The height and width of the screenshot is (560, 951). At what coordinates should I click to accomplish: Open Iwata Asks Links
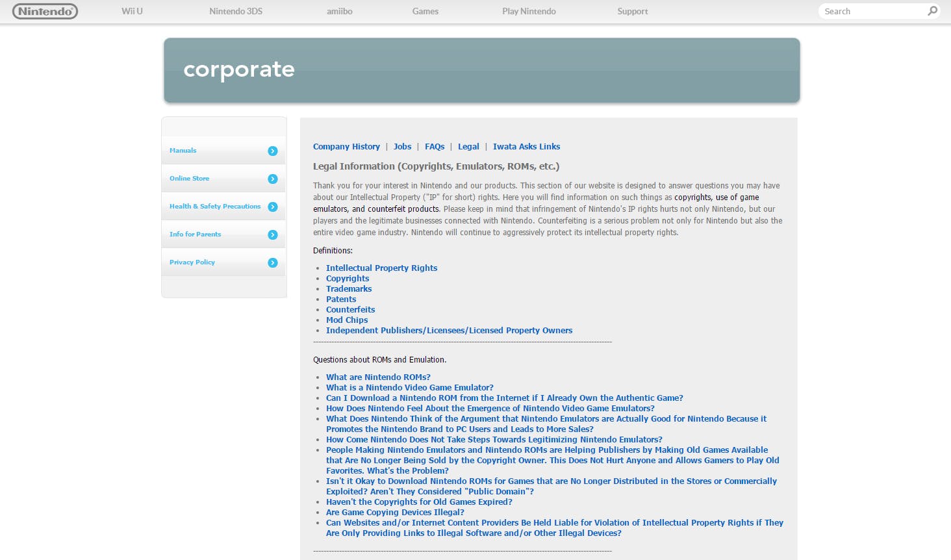click(x=526, y=147)
